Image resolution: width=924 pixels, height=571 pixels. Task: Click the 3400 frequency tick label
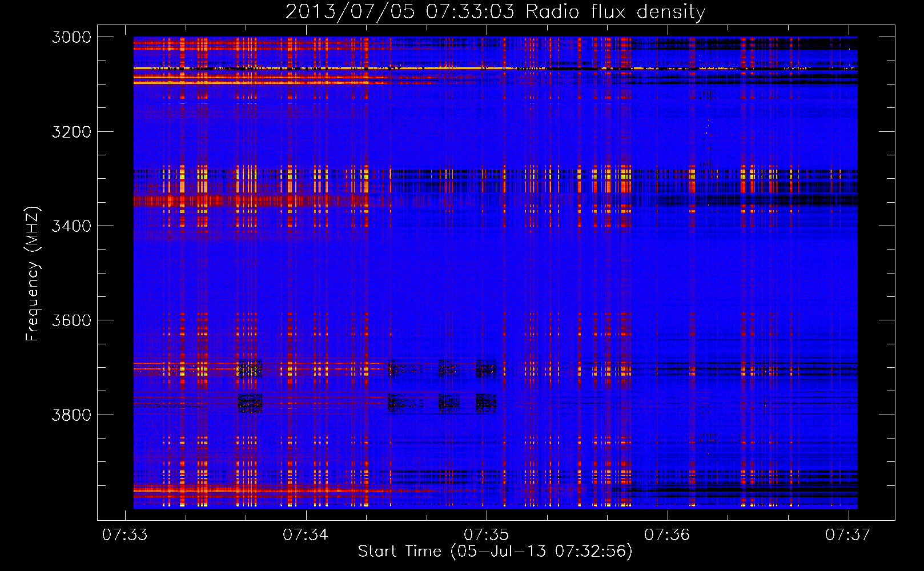[71, 226]
